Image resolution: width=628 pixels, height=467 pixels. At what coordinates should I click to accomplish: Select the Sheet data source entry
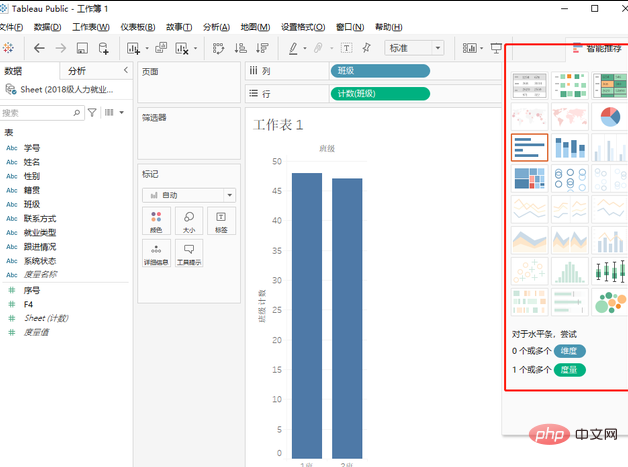pyautogui.click(x=60, y=89)
